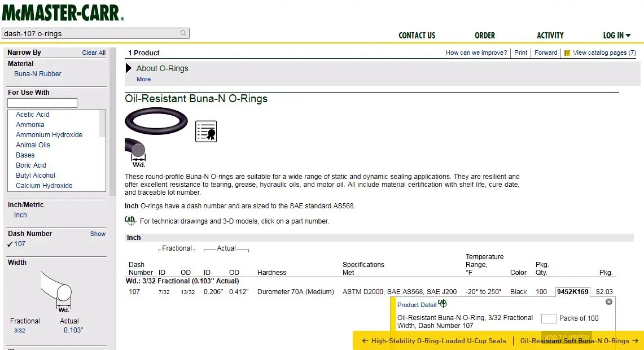Click the CAD icon in Product Detail
This screenshot has width=644, height=350.
443,304
